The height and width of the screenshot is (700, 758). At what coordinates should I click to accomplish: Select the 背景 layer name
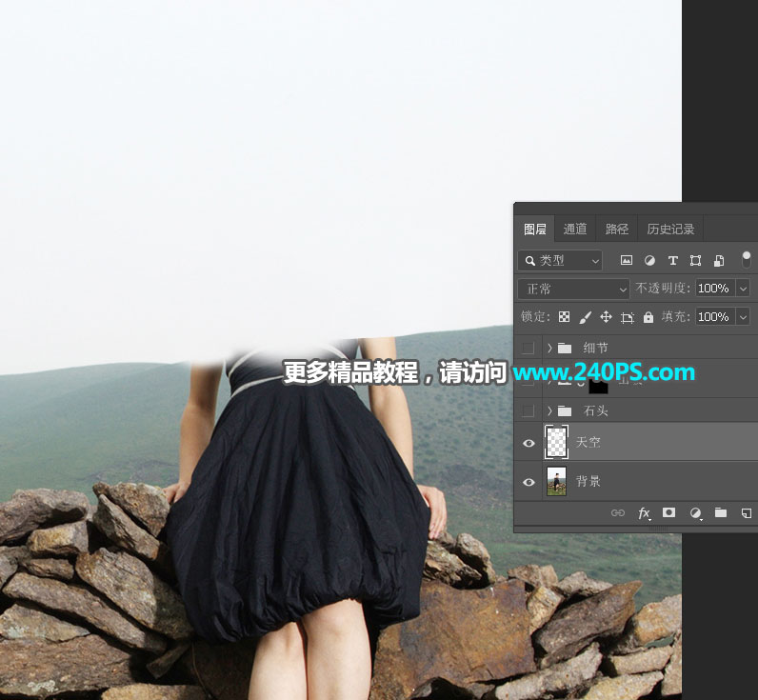[588, 482]
